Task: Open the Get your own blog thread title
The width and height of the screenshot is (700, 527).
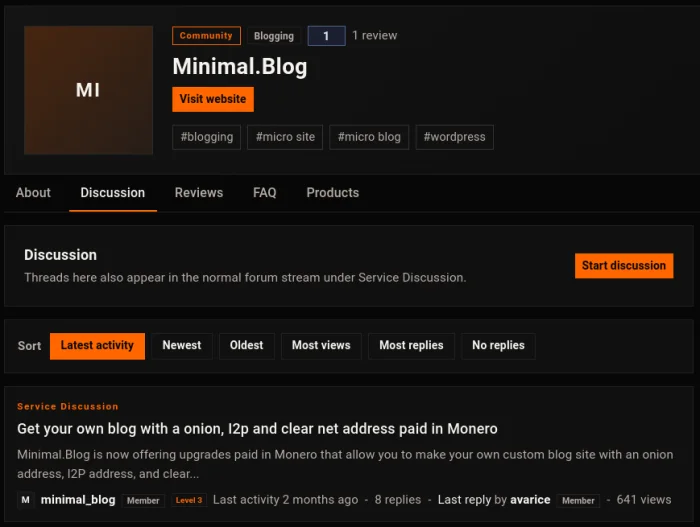Action: coord(257,429)
